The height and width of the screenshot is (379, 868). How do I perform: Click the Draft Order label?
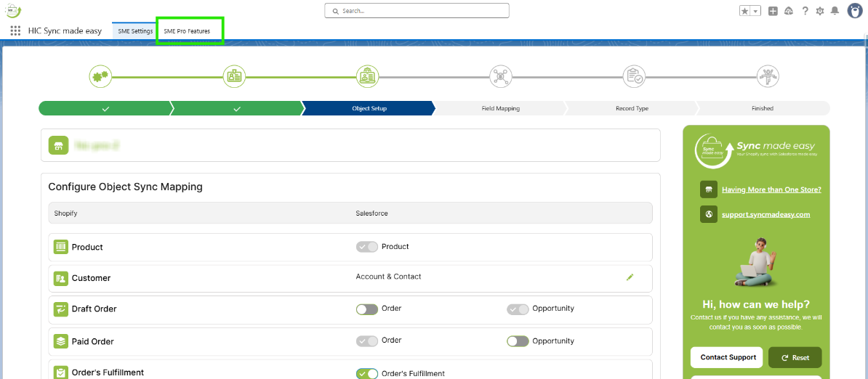pos(94,309)
